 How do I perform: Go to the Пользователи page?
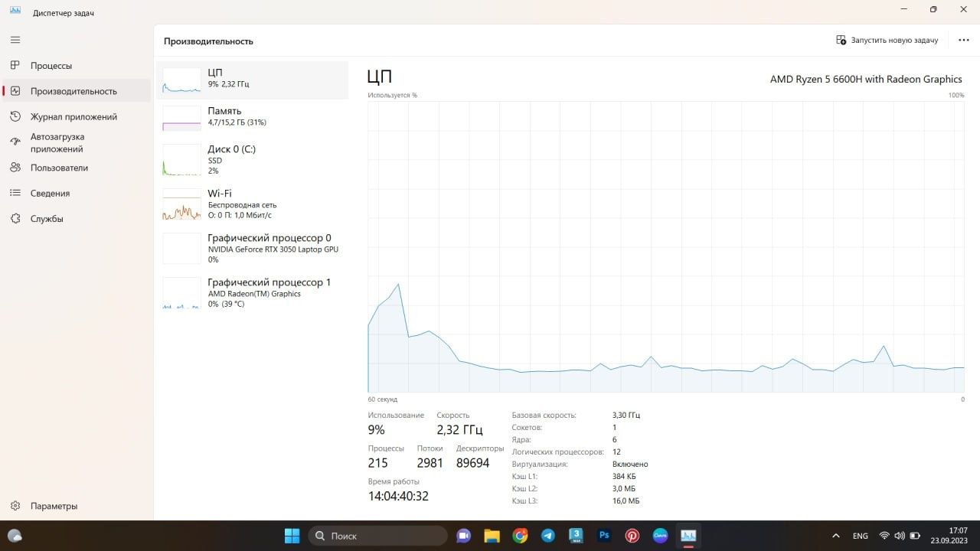click(x=77, y=168)
